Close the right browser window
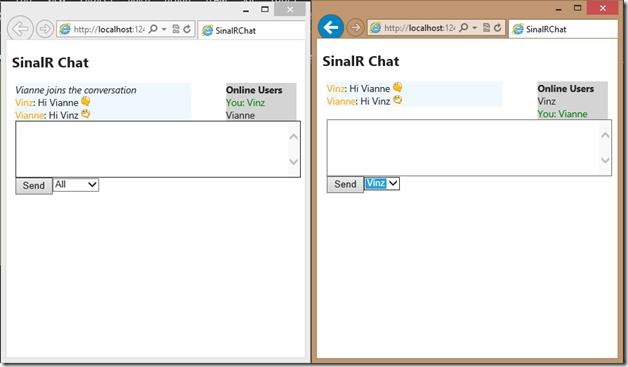 603,8
